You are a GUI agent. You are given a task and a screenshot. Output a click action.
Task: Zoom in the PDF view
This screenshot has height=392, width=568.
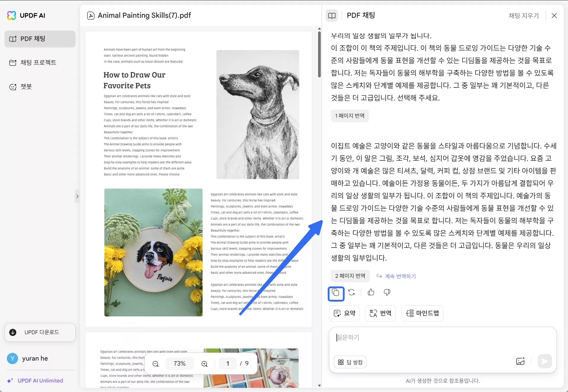click(204, 364)
